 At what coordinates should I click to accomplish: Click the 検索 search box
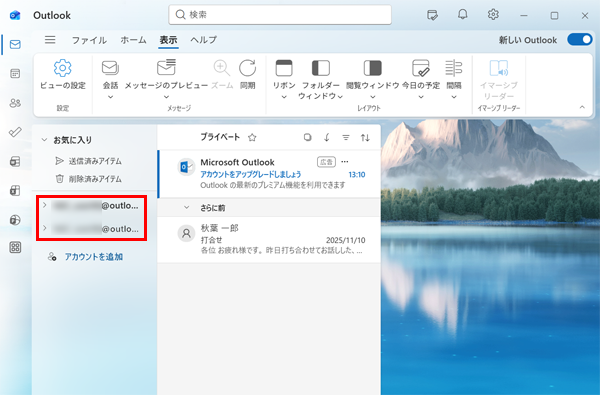point(280,15)
